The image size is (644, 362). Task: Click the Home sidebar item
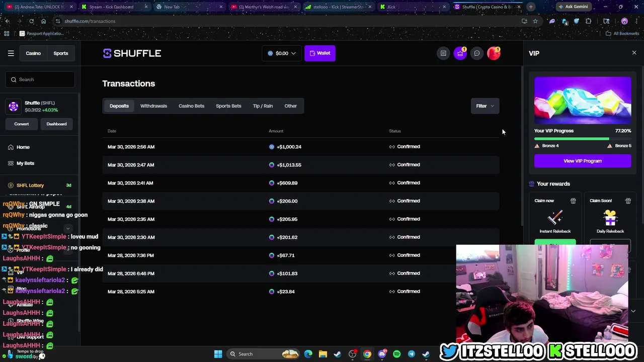[23, 147]
